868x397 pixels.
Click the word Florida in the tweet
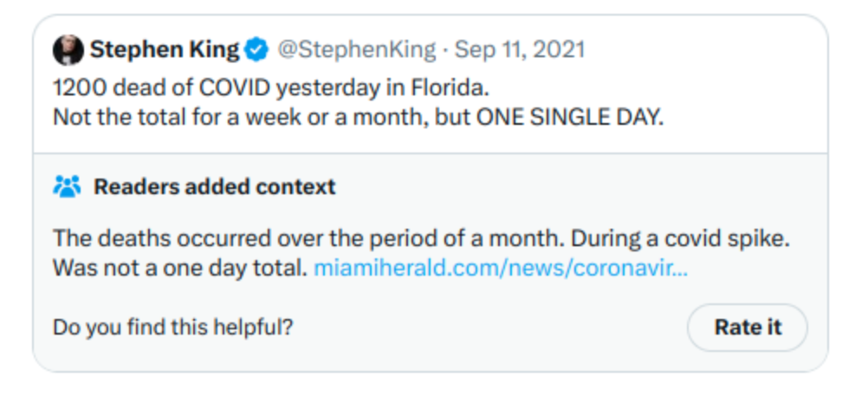click(450, 88)
